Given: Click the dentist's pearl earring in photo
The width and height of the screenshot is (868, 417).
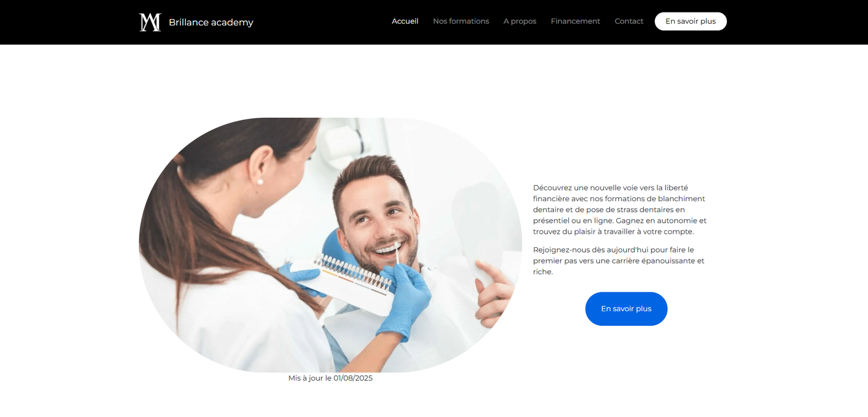Looking at the screenshot, I should click(x=260, y=182).
